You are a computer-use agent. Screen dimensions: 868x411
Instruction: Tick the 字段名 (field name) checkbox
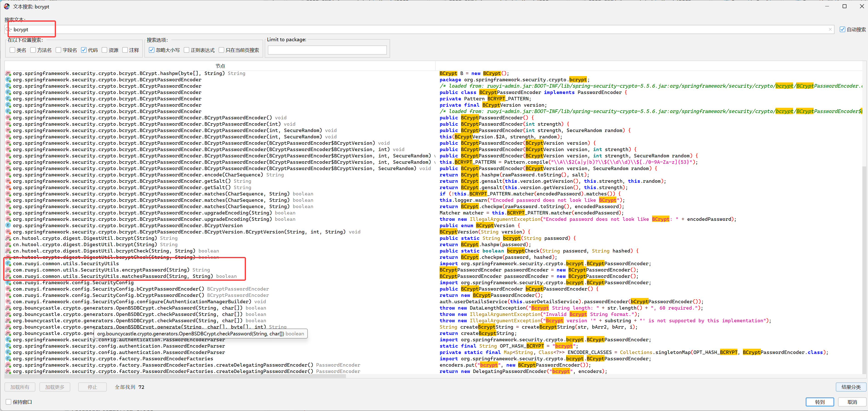[58, 50]
